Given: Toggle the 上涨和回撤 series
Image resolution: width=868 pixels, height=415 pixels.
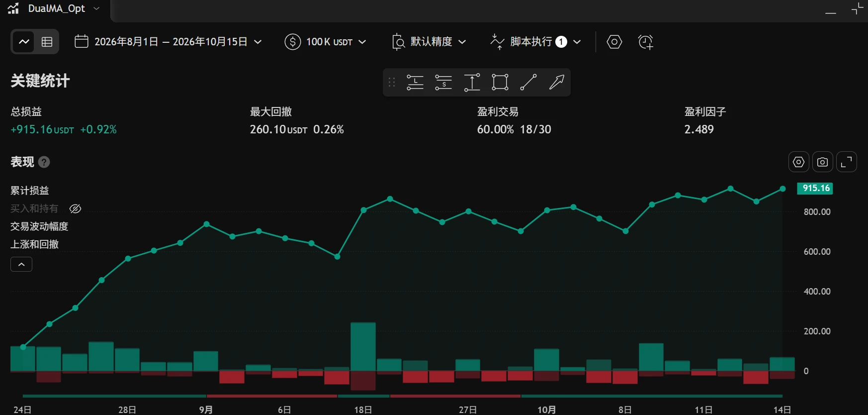Looking at the screenshot, I should coord(35,244).
